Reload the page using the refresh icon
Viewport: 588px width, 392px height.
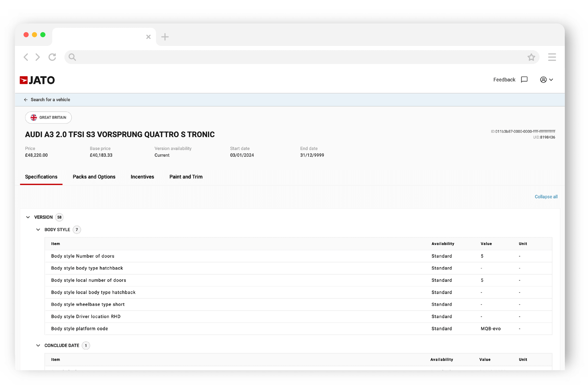[x=52, y=57]
